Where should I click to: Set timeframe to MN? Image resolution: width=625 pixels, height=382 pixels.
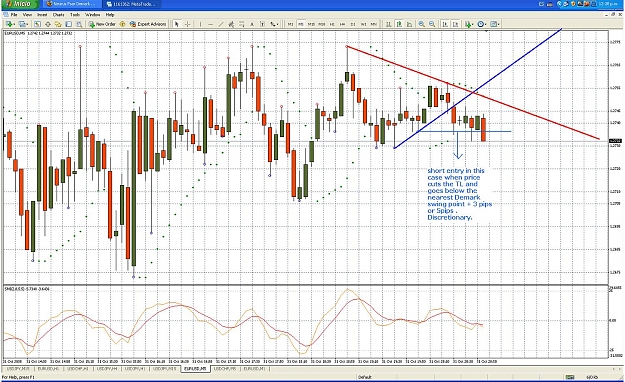pos(374,24)
